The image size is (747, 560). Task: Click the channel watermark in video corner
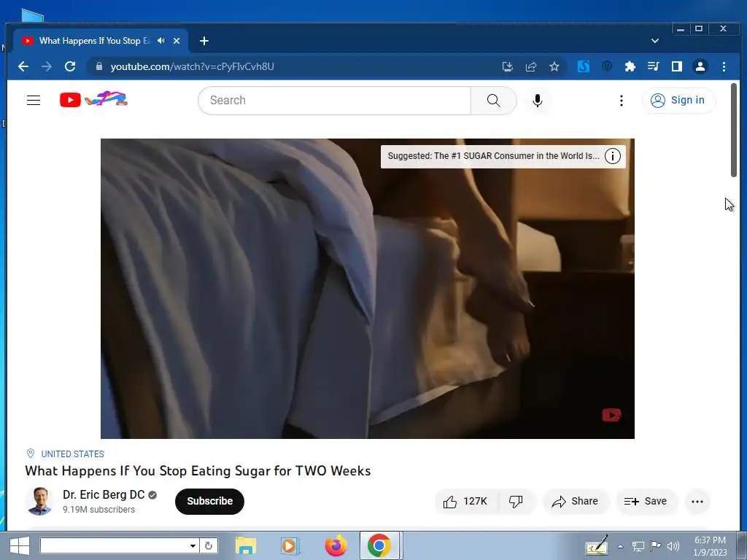[611, 415]
